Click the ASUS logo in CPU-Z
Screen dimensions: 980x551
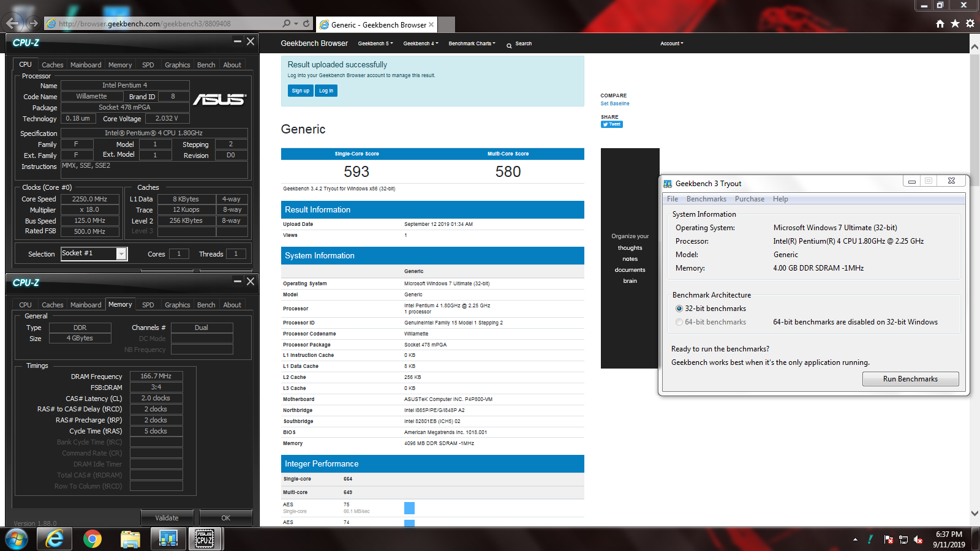tap(220, 99)
